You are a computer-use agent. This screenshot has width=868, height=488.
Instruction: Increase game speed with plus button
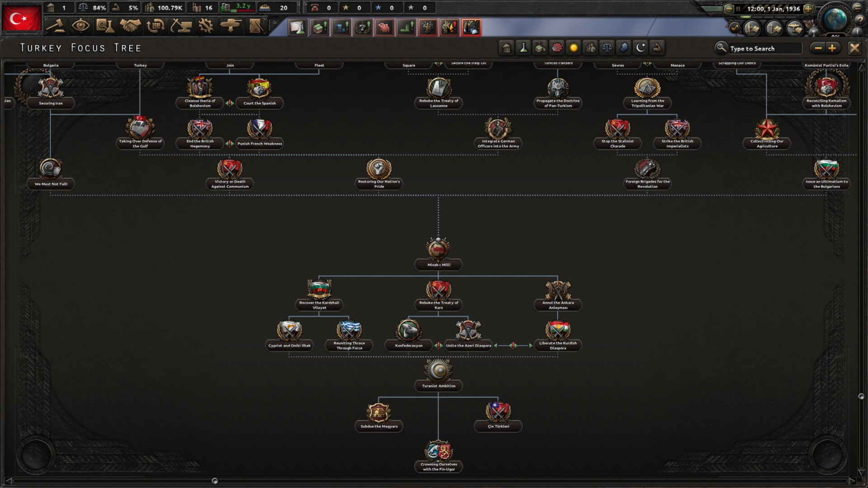[809, 9]
